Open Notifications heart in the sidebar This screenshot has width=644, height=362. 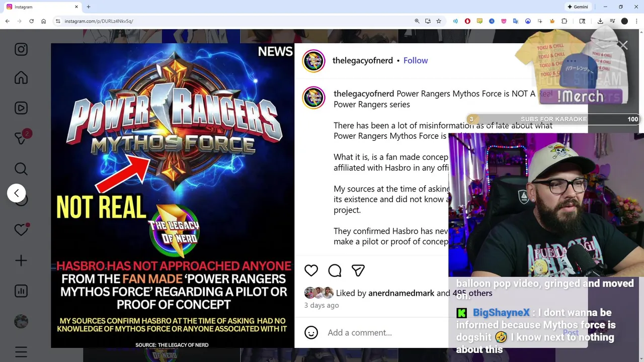(21, 230)
